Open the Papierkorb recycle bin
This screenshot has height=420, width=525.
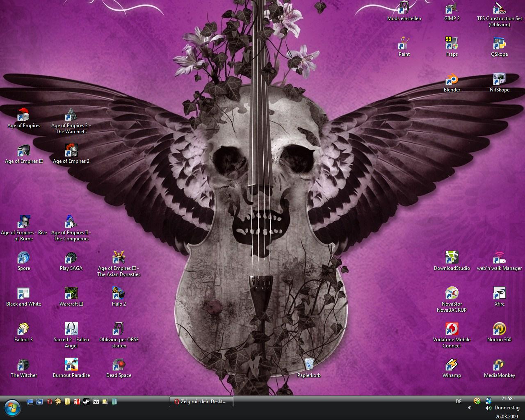pos(309,365)
